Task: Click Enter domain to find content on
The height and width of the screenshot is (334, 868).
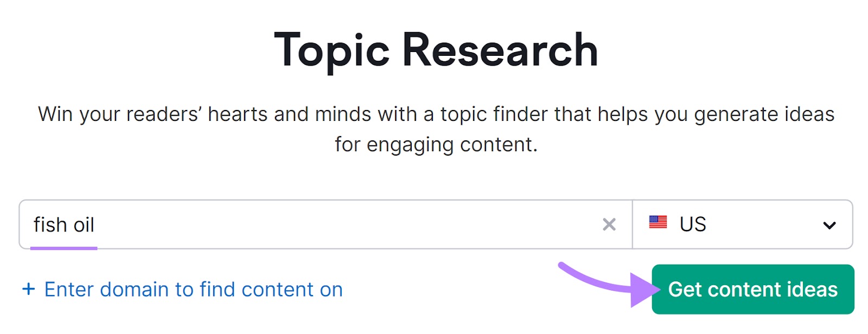Action: [193, 290]
